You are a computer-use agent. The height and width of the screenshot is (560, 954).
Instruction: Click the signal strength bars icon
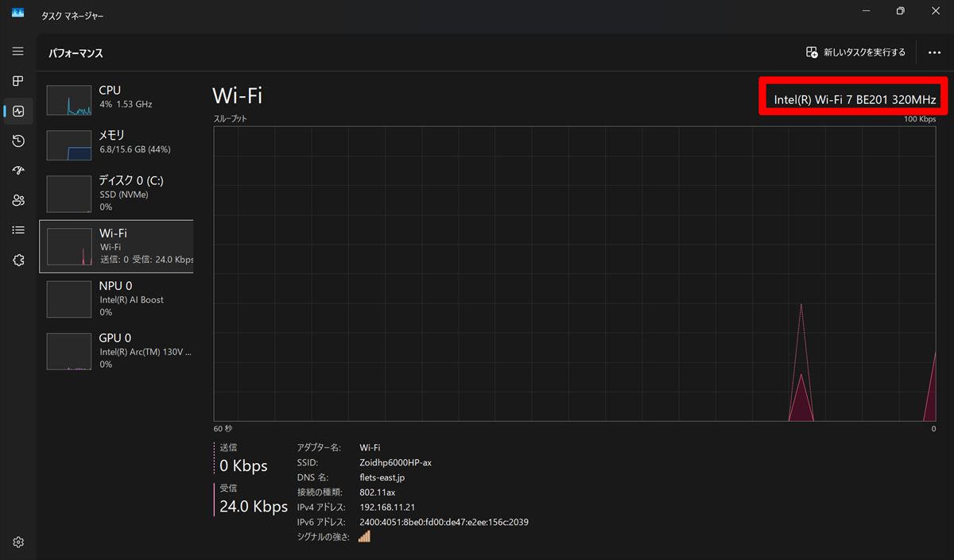364,536
